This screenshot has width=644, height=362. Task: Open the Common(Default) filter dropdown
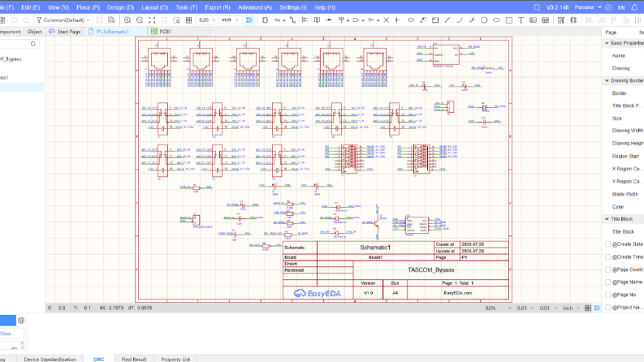[63, 20]
